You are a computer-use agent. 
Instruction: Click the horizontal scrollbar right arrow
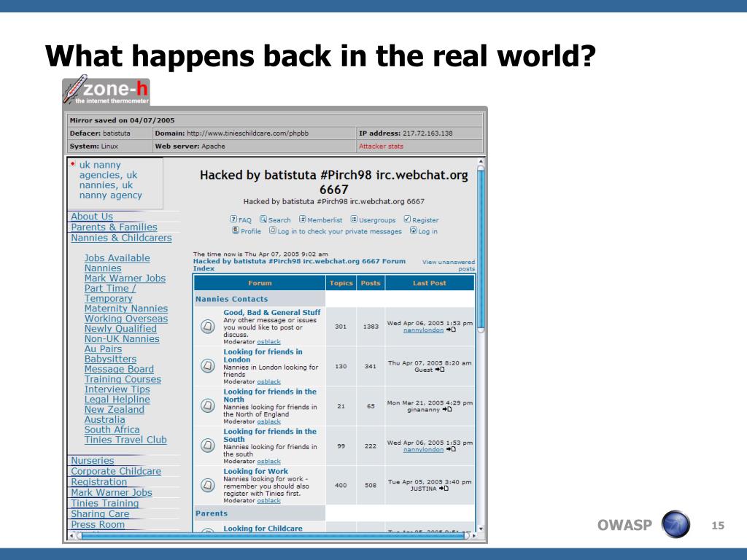(x=473, y=536)
